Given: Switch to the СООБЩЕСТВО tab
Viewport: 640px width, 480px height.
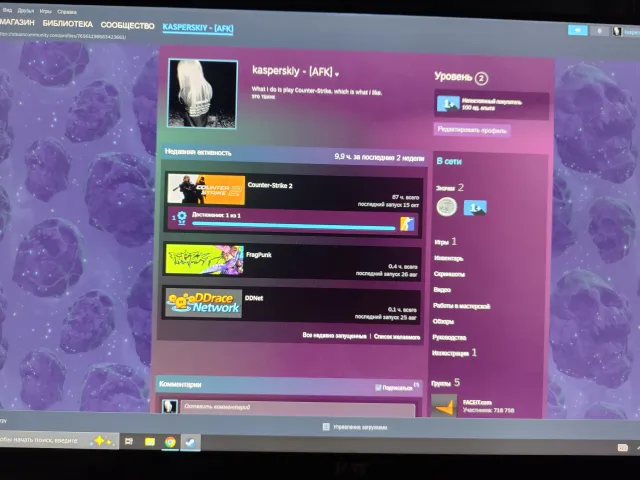Looking at the screenshot, I should click(127, 25).
